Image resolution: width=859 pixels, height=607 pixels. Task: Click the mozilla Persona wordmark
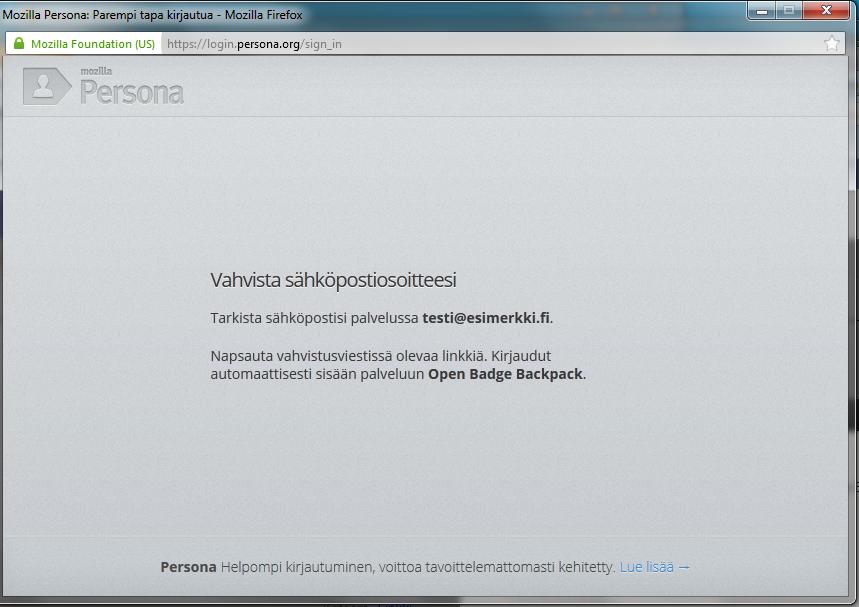(x=131, y=87)
